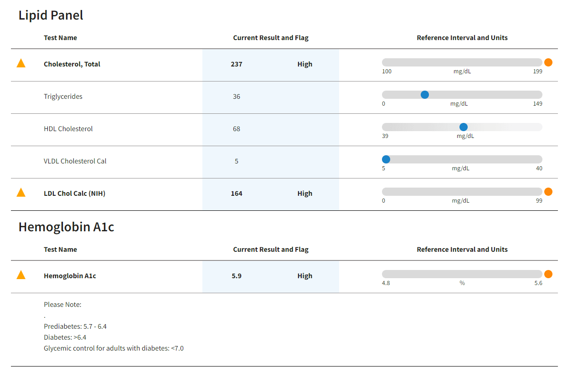
Task: Click the Lipid Panel Test Name column header
Action: pos(61,38)
